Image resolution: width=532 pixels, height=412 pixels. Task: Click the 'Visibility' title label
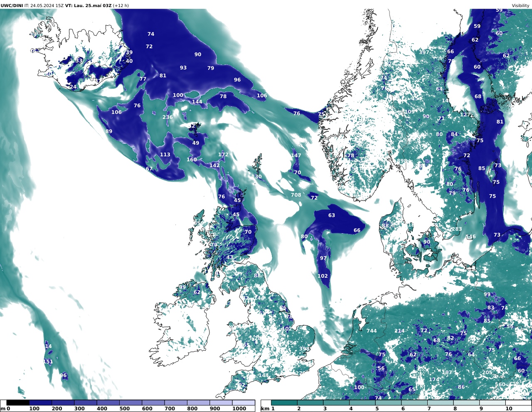point(520,5)
